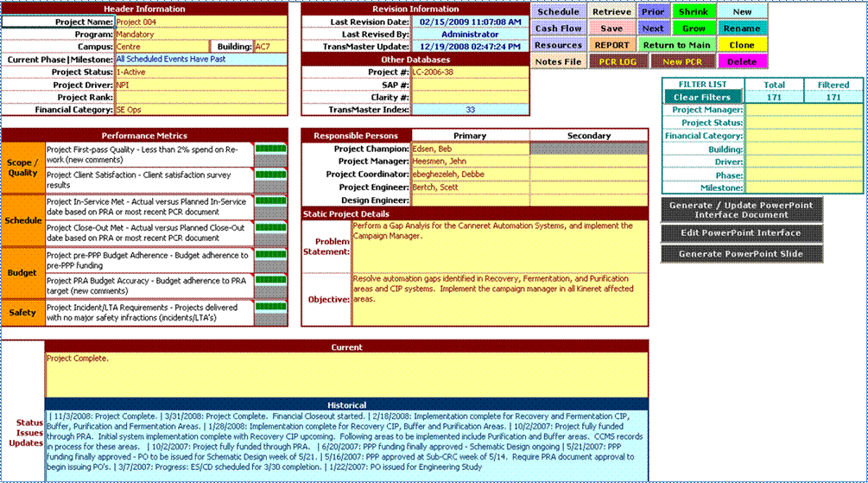This screenshot has height=483, width=868.
Task: Click the Secondary Project Manager cell
Action: coord(589,162)
